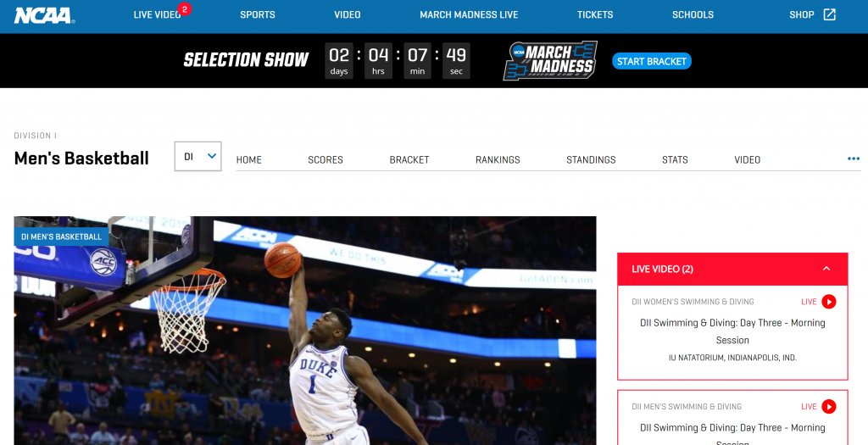Click the NCAA logo

[44, 15]
